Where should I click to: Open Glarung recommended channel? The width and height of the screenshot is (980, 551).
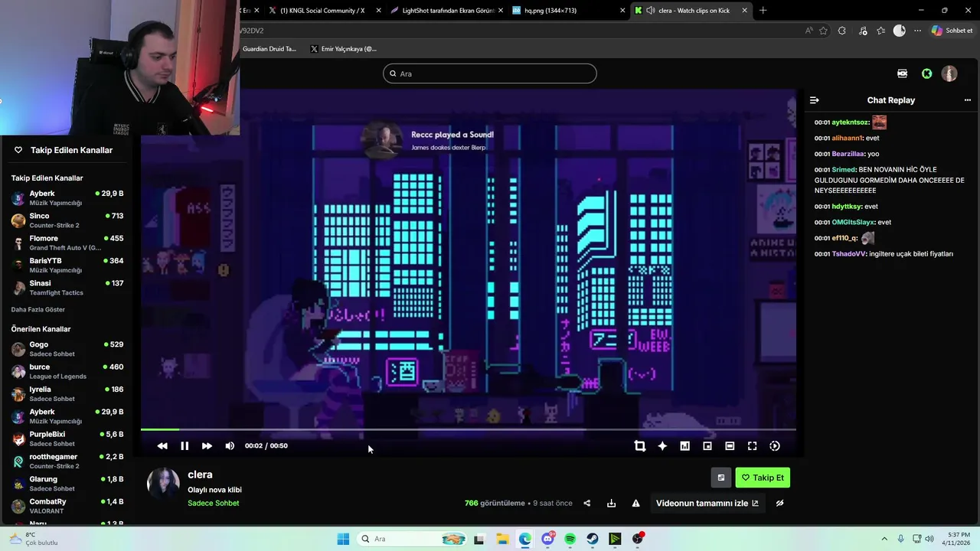67,484
